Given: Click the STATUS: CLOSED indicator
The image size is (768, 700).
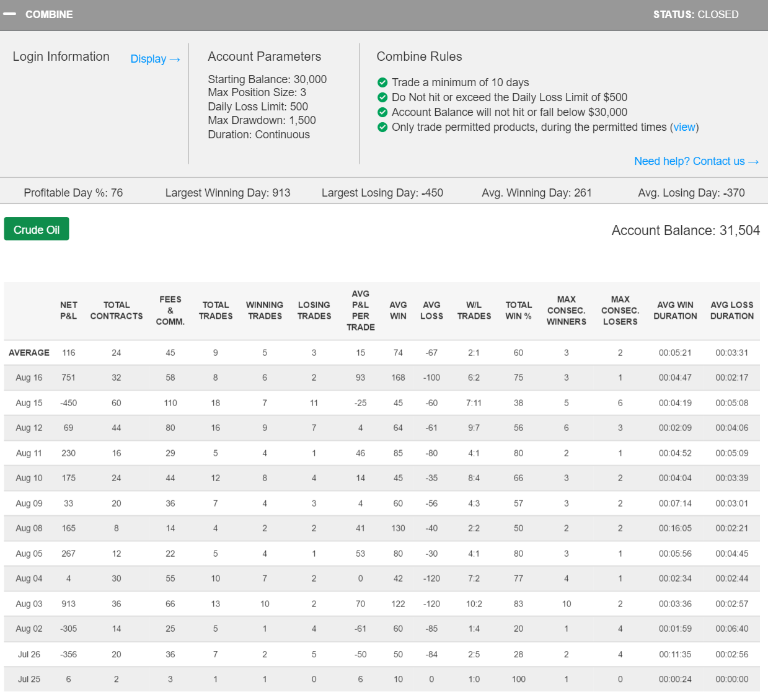Looking at the screenshot, I should tap(695, 14).
